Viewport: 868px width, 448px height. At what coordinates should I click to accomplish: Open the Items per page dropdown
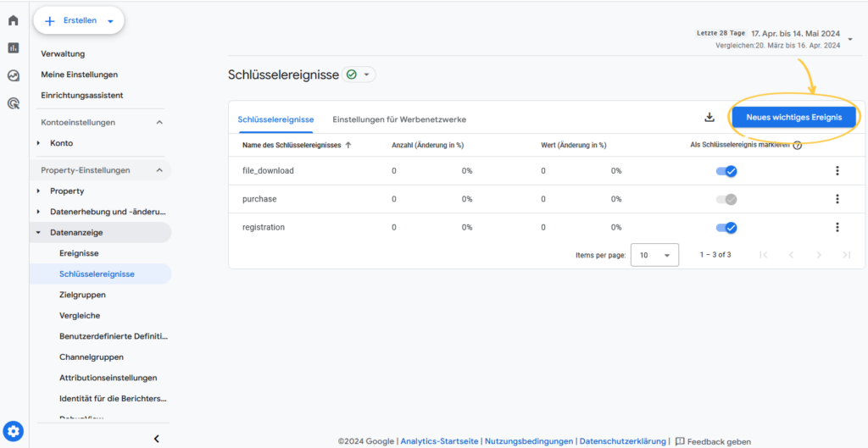click(x=655, y=255)
